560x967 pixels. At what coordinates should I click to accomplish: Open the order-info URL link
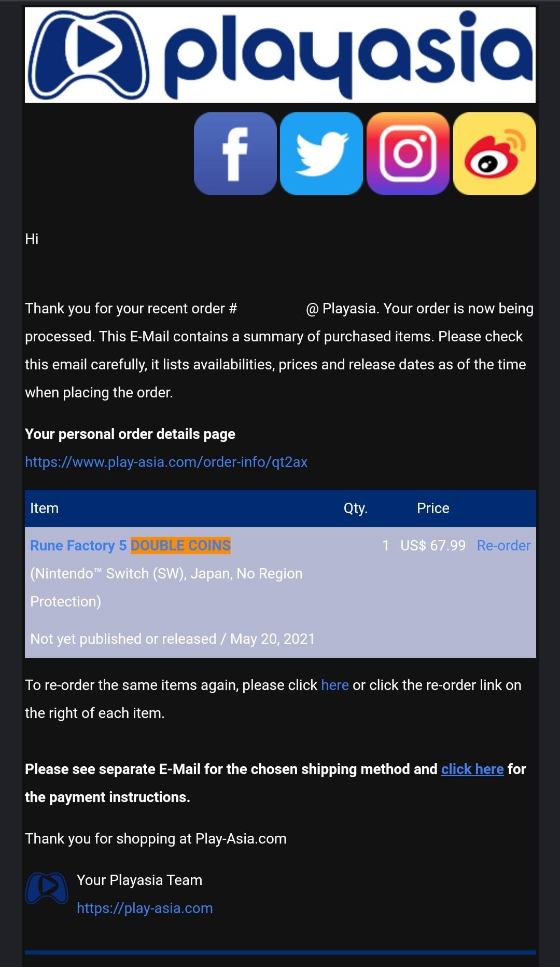tap(166, 462)
